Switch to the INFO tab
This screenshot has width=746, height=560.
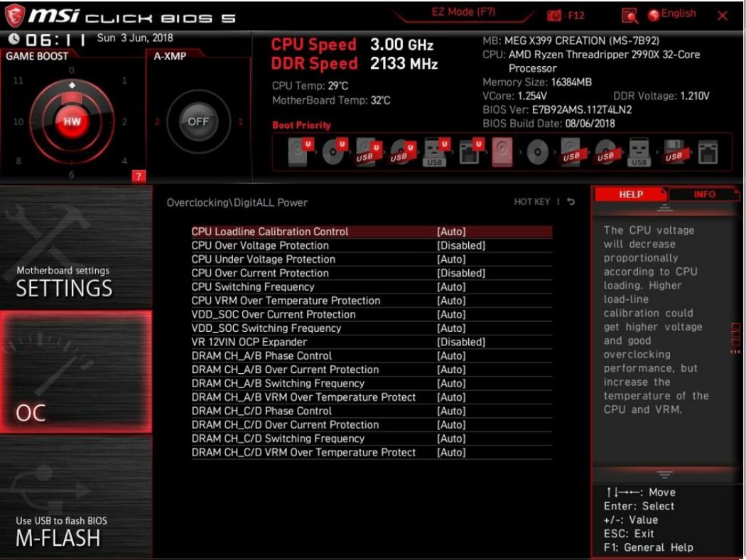[x=704, y=194]
